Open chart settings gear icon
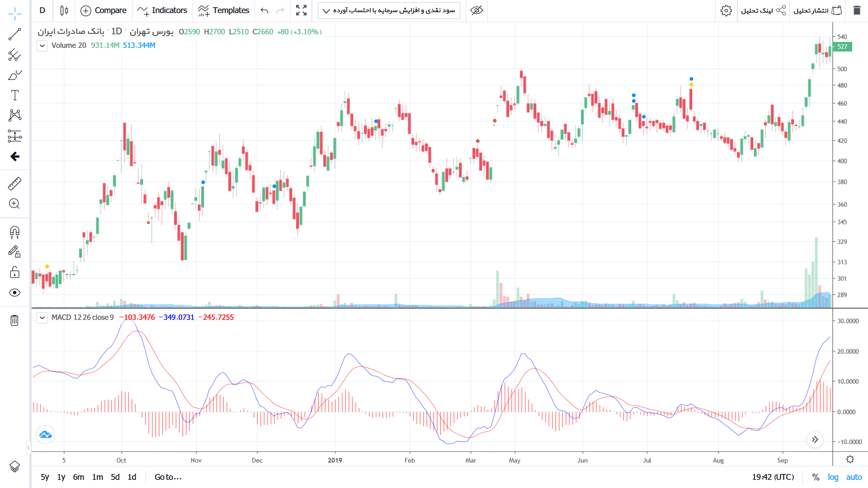The image size is (868, 488). pos(726,10)
